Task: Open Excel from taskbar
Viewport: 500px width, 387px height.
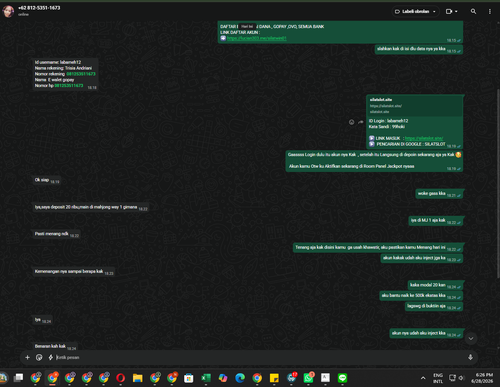Action: 206,378
